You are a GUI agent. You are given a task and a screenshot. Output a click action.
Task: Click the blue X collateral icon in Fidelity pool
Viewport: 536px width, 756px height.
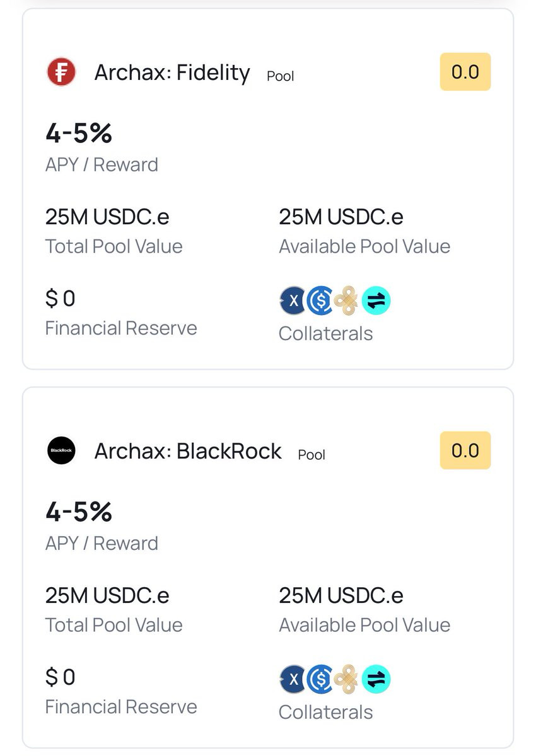coord(293,301)
